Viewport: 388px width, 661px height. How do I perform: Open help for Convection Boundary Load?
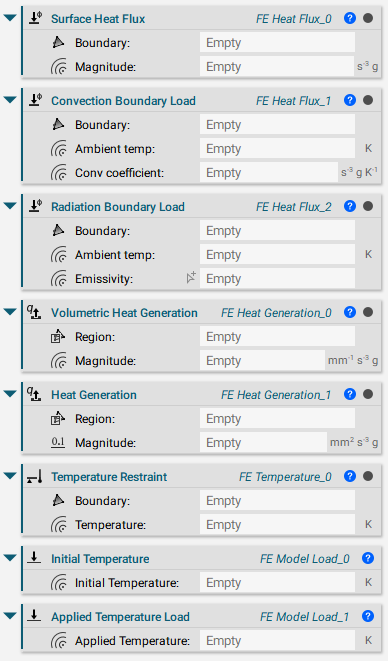click(350, 100)
